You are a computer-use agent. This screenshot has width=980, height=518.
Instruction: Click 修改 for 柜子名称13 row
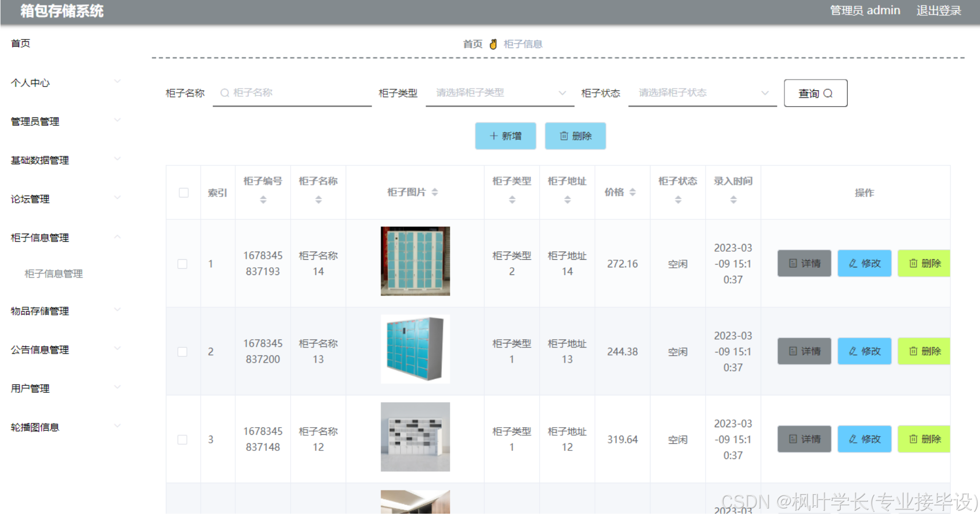[x=864, y=351]
